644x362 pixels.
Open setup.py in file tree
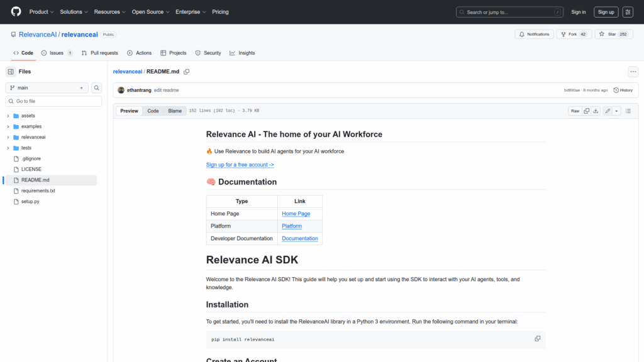pyautogui.click(x=30, y=202)
